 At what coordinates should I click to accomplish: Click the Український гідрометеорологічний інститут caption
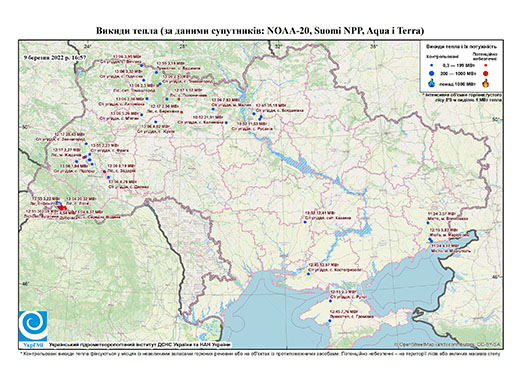(x=140, y=344)
